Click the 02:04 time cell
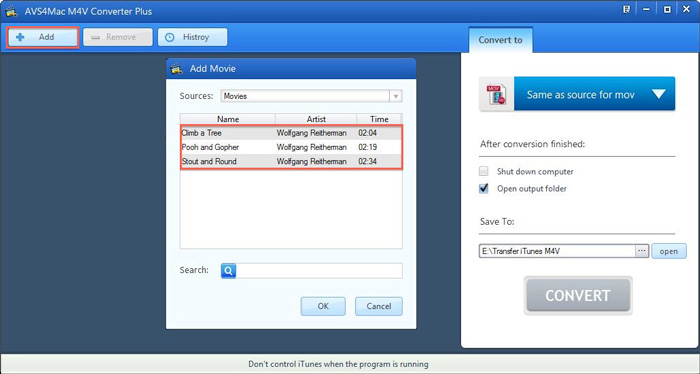The image size is (700, 374). (x=367, y=133)
